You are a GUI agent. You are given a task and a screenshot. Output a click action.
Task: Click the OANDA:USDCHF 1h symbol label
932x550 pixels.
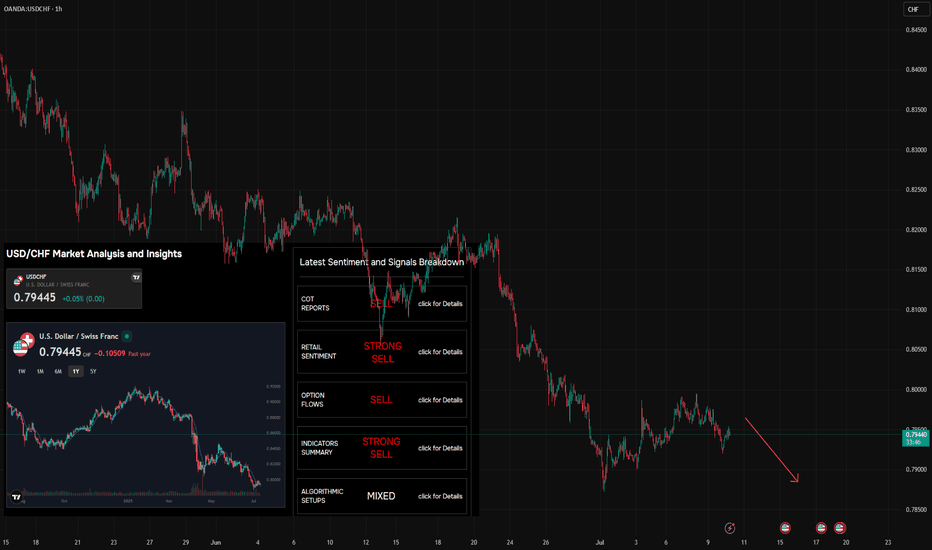click(33, 9)
